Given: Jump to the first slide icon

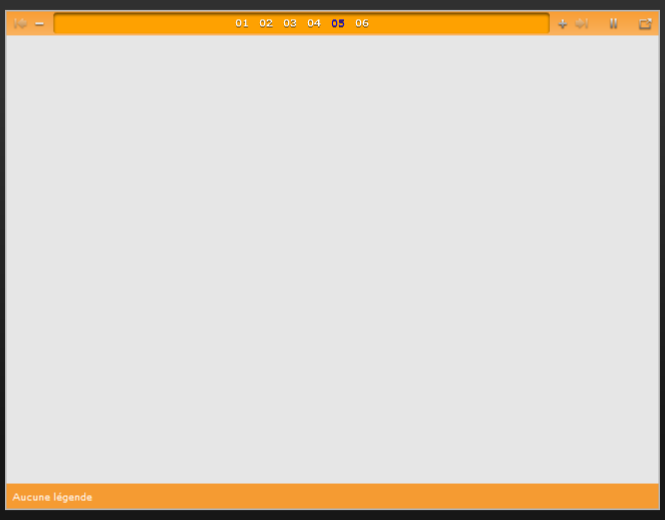Looking at the screenshot, I should 20,23.
